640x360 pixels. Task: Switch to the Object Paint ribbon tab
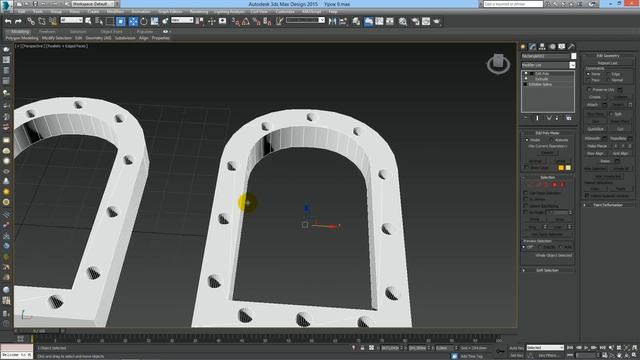click(x=111, y=31)
